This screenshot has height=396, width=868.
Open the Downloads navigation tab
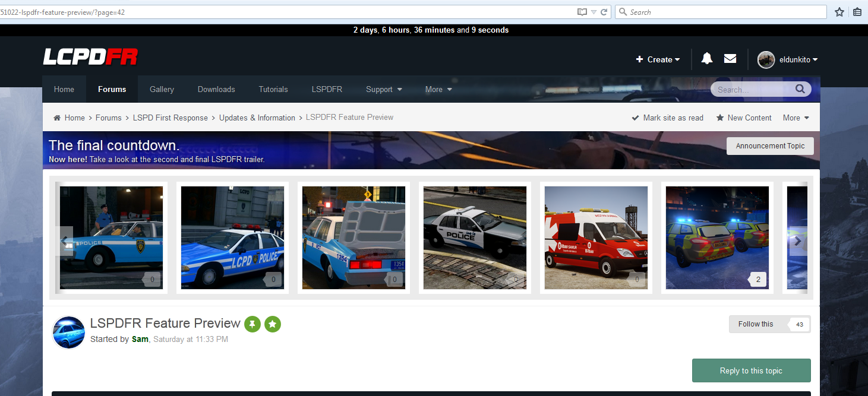pos(216,89)
